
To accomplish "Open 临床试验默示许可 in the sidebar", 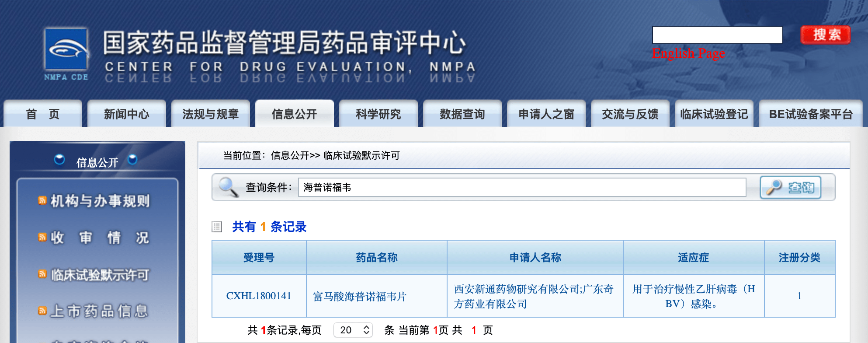I will tap(100, 274).
